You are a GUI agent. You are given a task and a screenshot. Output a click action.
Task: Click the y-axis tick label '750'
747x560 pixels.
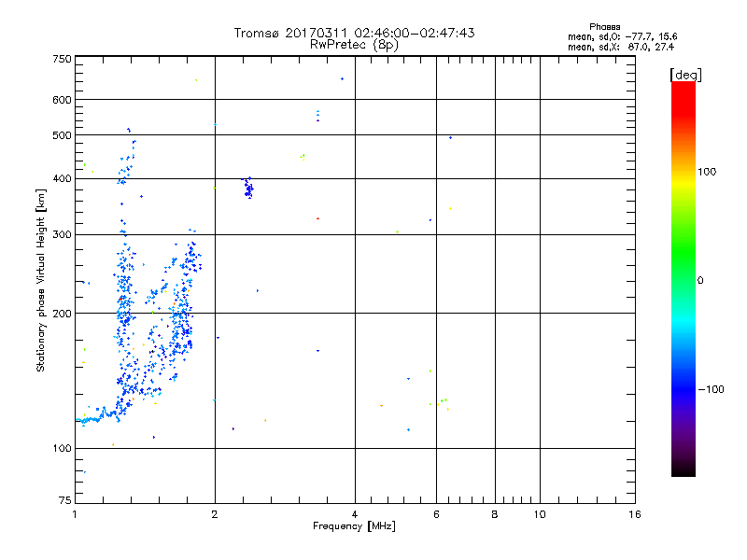point(62,59)
